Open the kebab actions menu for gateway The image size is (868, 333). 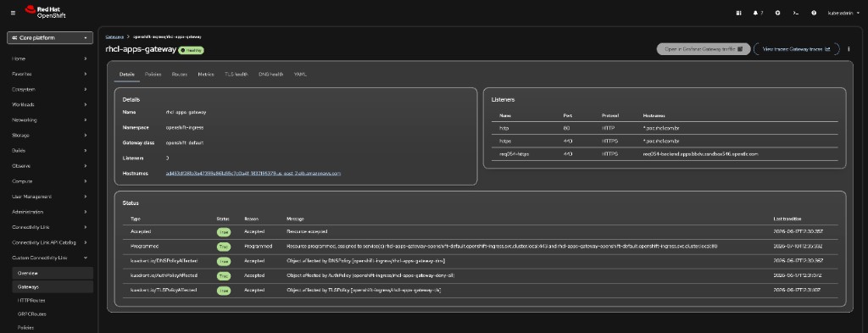[x=849, y=49]
